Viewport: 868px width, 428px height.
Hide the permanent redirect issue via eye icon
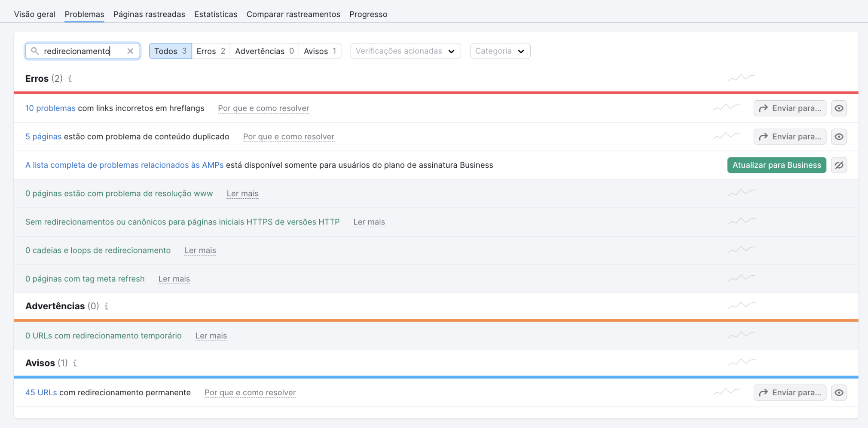click(839, 393)
